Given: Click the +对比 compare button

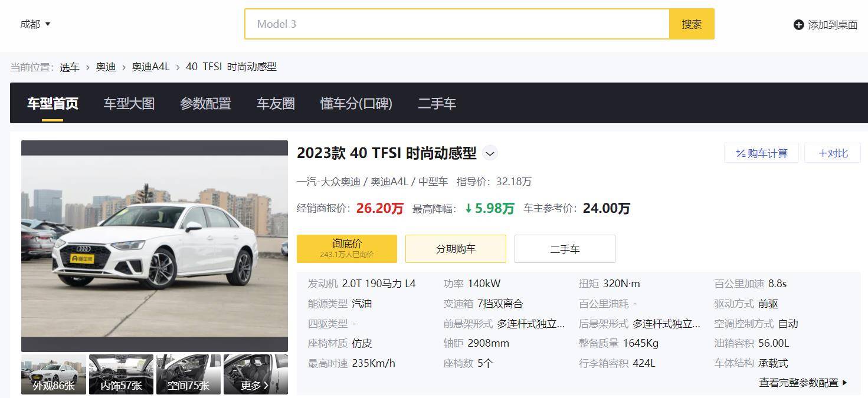Looking at the screenshot, I should [x=832, y=152].
